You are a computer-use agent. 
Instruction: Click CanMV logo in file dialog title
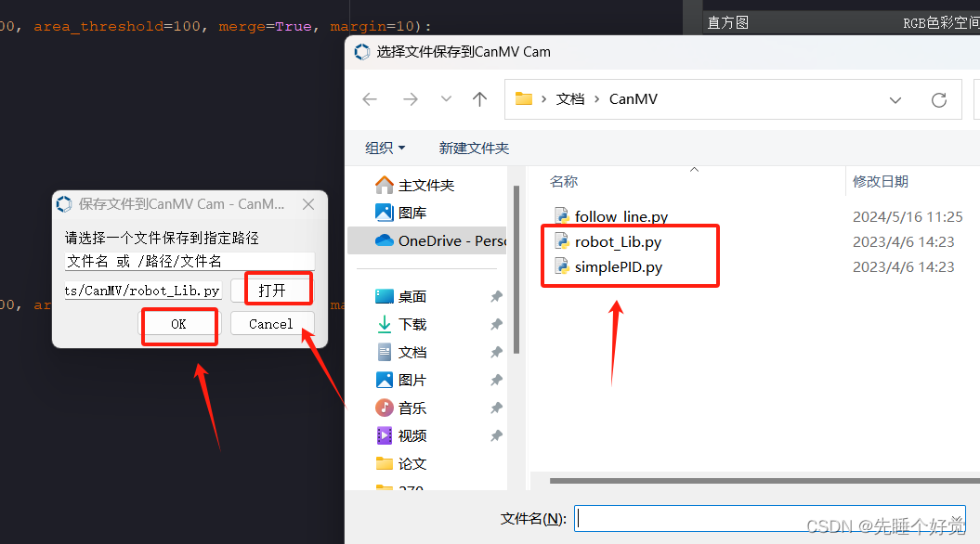(362, 52)
